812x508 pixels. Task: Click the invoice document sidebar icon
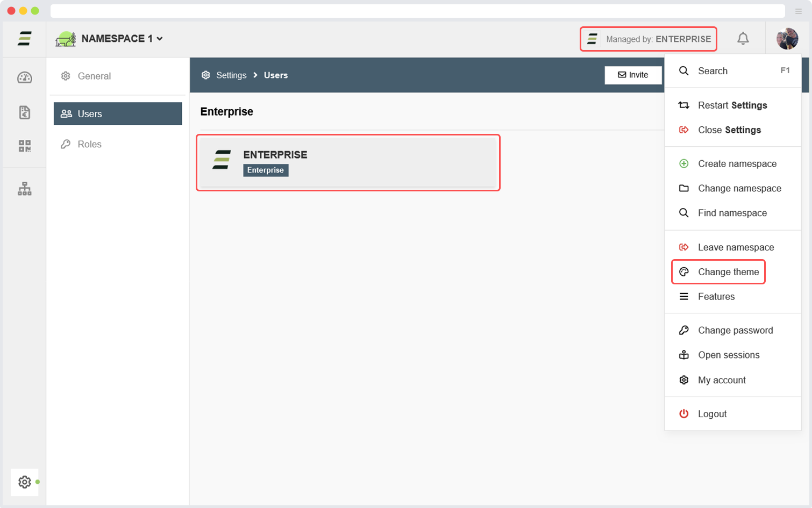25,112
